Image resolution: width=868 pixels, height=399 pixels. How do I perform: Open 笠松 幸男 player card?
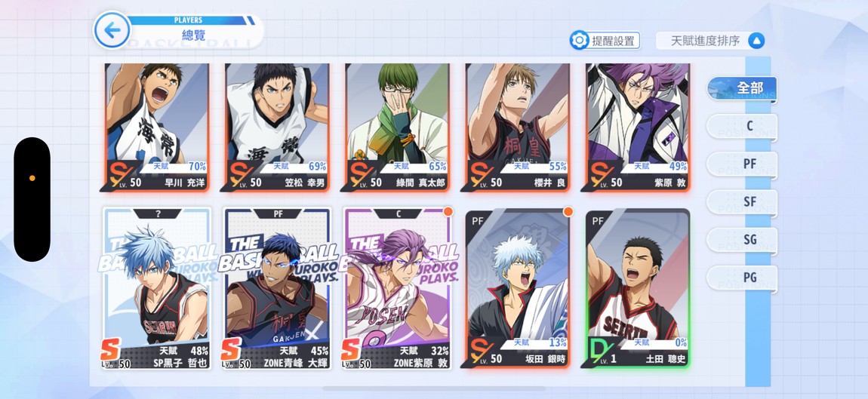pos(277,127)
